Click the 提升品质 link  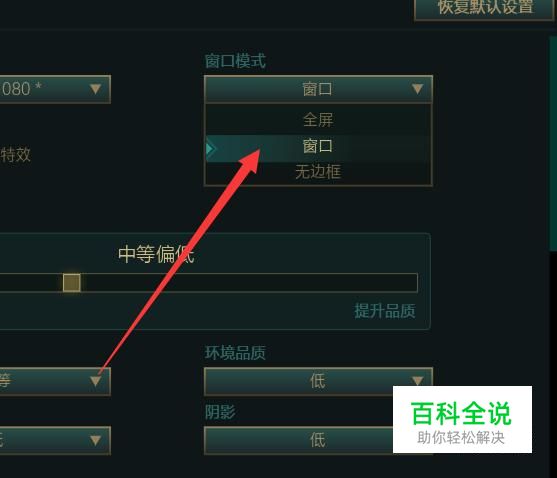pyautogui.click(x=385, y=311)
